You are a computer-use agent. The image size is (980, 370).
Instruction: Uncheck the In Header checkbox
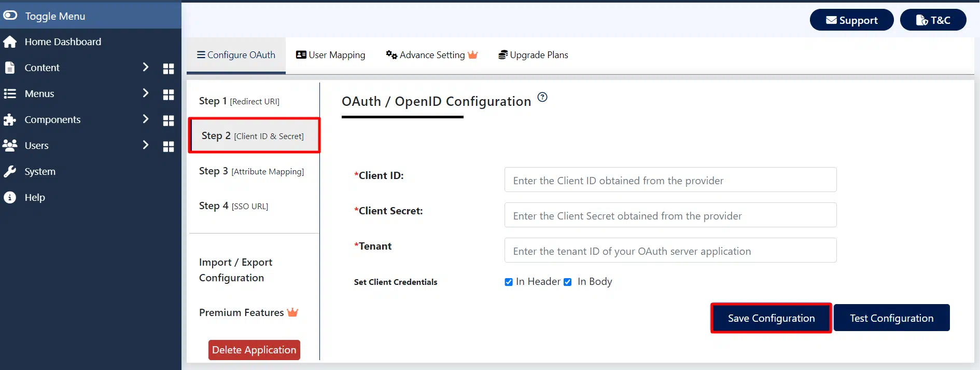(x=509, y=282)
